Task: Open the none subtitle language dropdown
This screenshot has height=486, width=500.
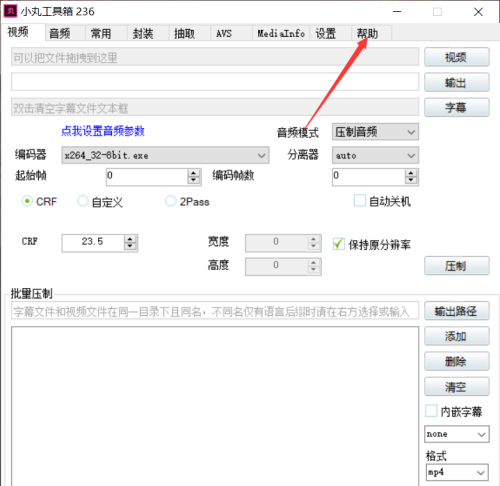Action: [457, 434]
